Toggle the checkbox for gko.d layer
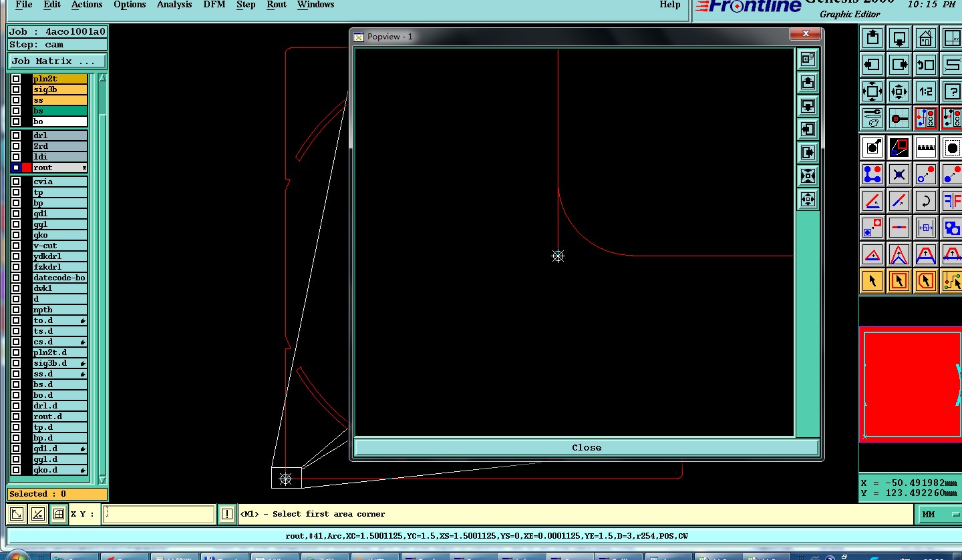This screenshot has height=560, width=962. pos(16,470)
